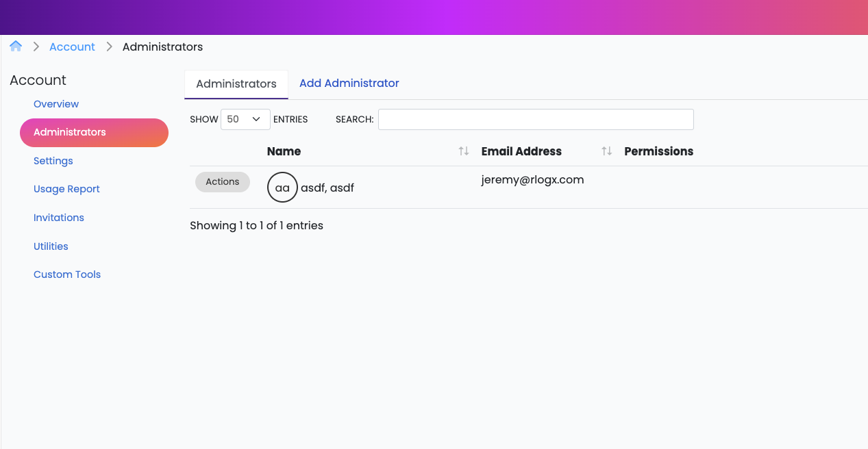Viewport: 868px width, 449px height.
Task: Click in the Search input field
Action: click(x=535, y=119)
